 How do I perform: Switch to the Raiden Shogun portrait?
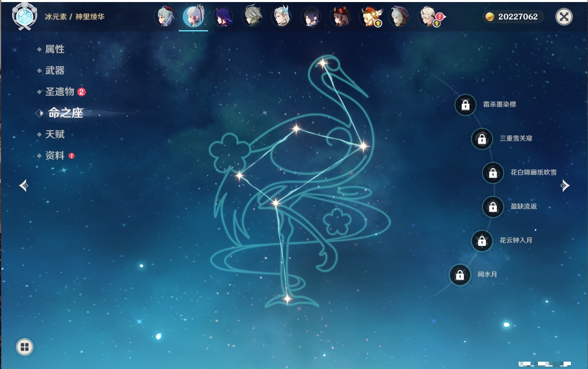coord(223,17)
